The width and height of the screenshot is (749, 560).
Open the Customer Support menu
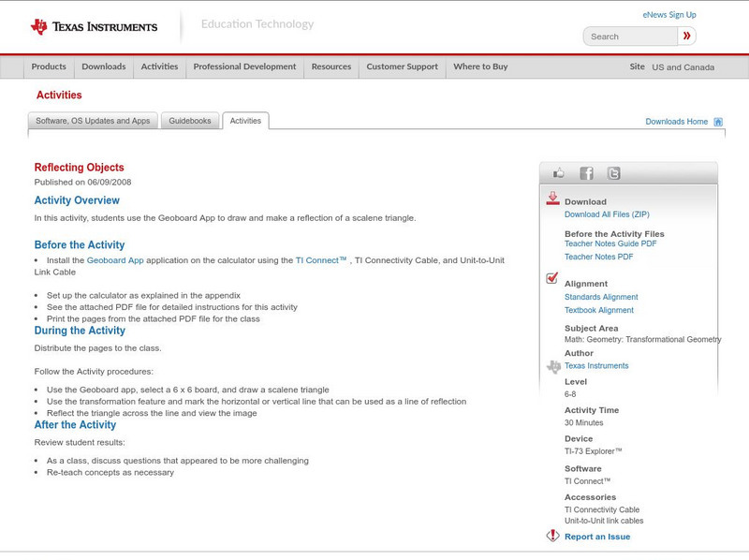tap(403, 66)
